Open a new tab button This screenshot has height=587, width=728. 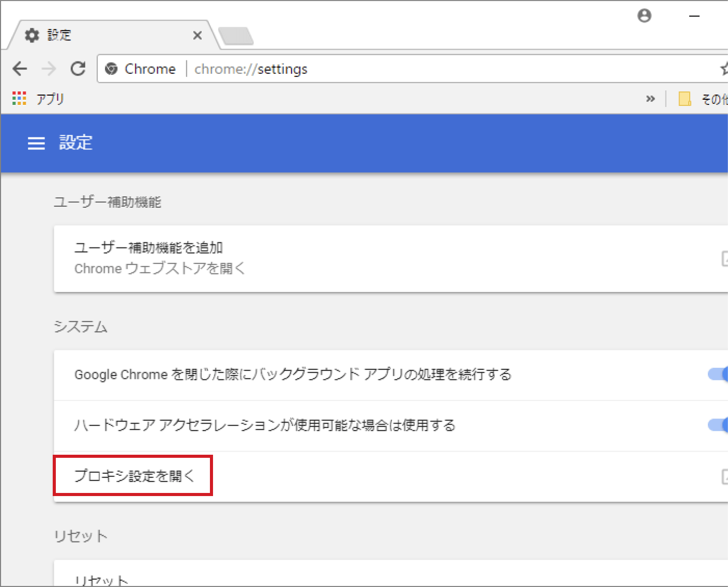(x=236, y=36)
